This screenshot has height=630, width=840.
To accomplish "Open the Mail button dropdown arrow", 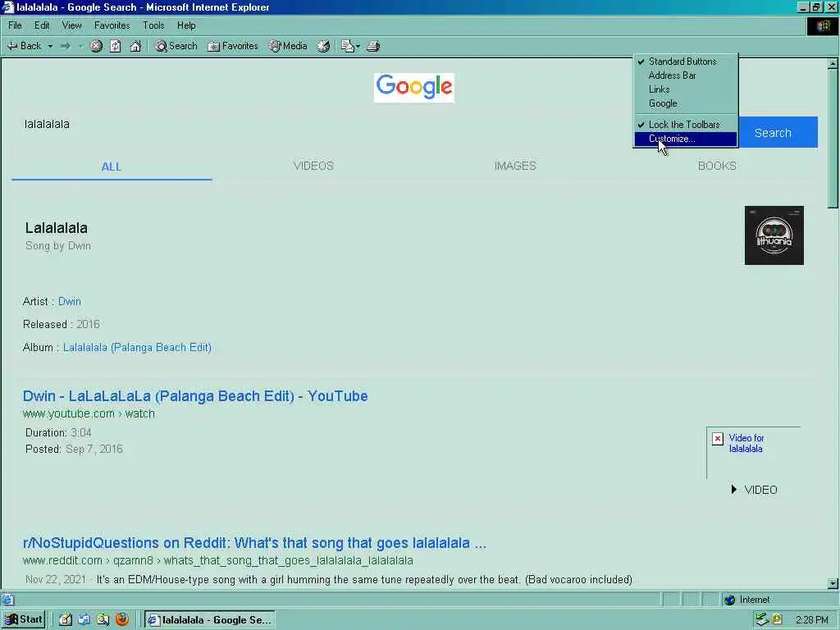I will click(x=358, y=46).
